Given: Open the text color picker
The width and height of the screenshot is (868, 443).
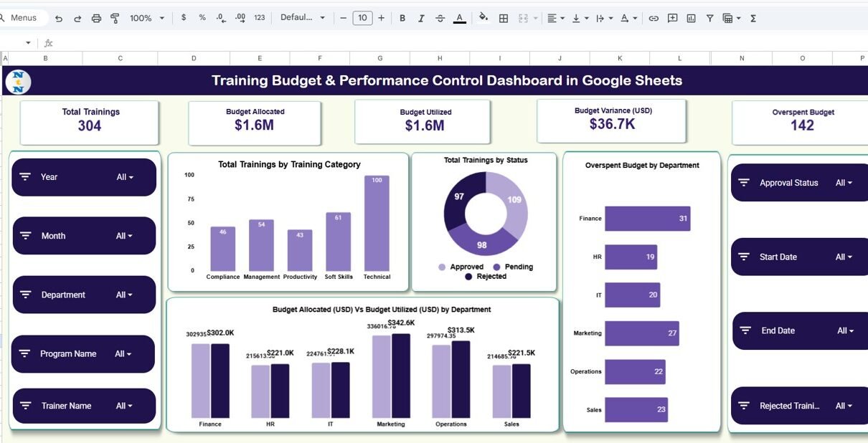Looking at the screenshot, I should point(459,18).
